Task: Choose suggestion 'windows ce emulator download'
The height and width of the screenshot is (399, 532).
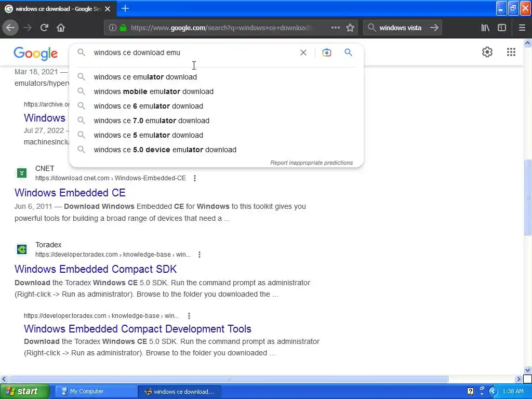Action: click(216, 77)
